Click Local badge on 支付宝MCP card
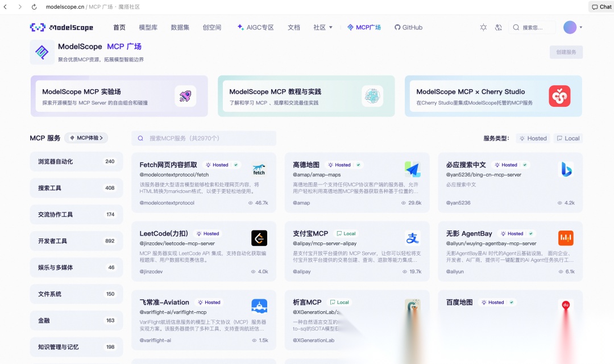Screen dimensions: 614x364 (346, 234)
